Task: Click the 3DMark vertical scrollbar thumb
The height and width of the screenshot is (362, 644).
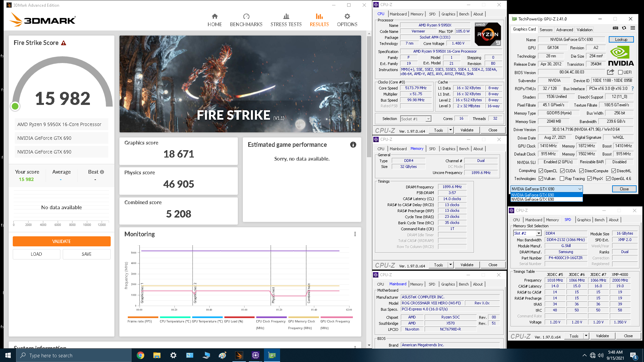Action: 369,96
